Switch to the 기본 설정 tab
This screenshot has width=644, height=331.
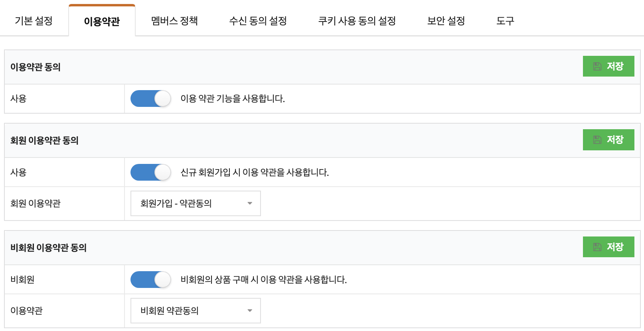pos(34,21)
